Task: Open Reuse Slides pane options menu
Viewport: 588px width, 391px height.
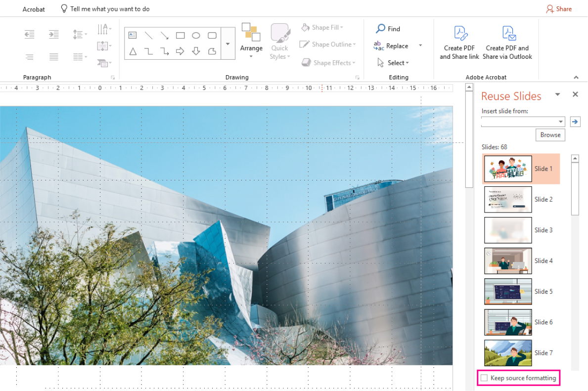Action: click(x=558, y=94)
